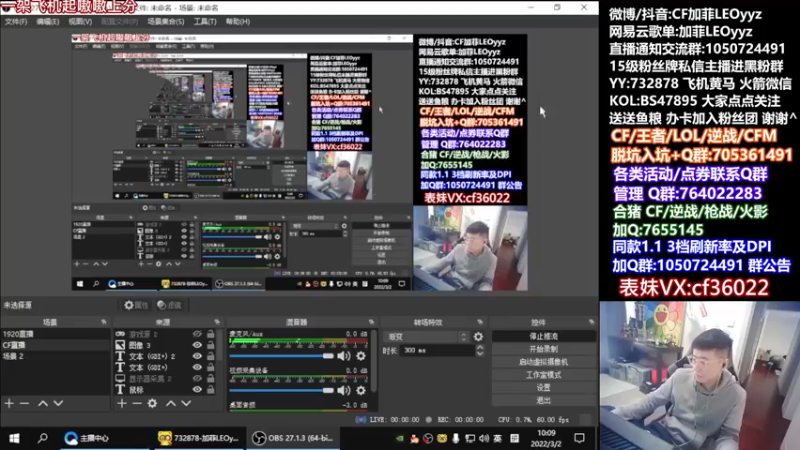The image size is (800, 450).
Task: Click the 工作室模式 button
Action: [543, 374]
